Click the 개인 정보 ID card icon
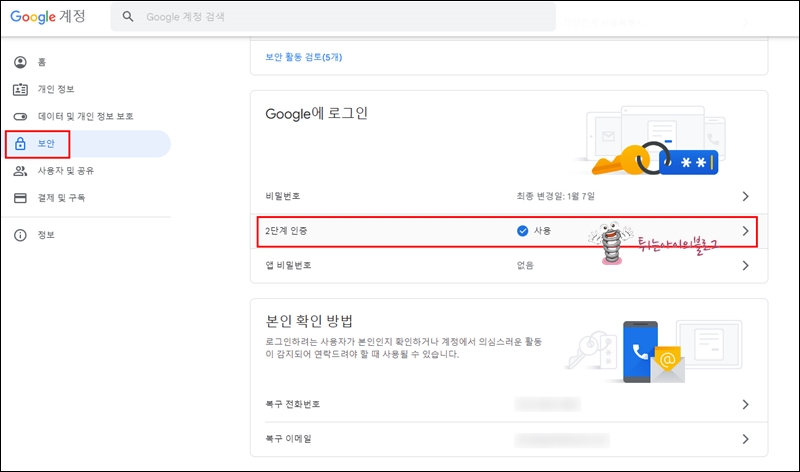 pyautogui.click(x=20, y=89)
